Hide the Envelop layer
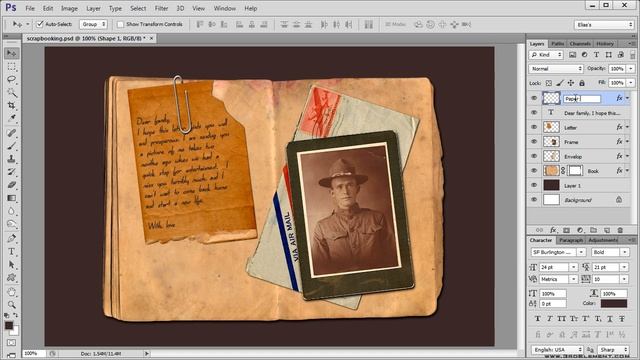Screen dimensions: 640x360 534,156
